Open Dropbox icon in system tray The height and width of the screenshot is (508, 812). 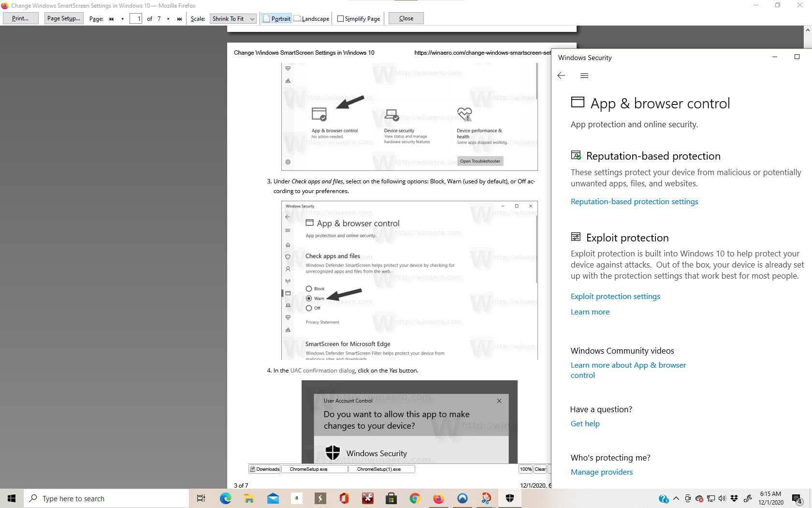tap(734, 498)
